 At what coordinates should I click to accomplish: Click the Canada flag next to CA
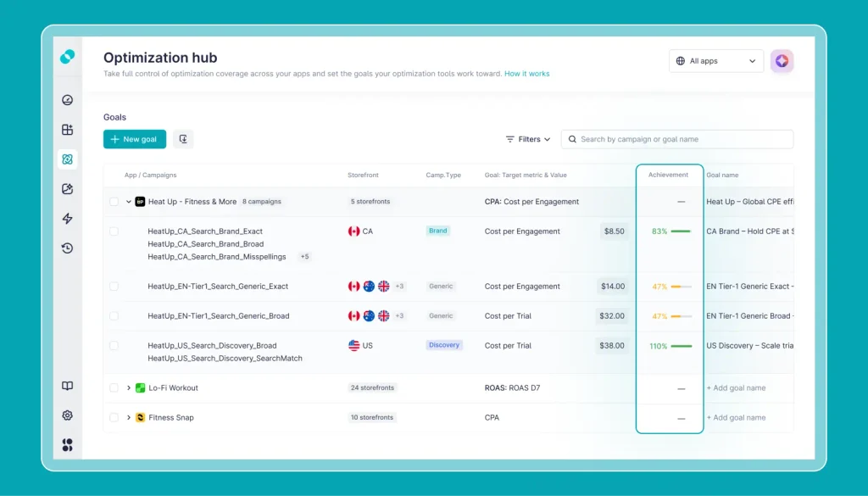(x=353, y=231)
